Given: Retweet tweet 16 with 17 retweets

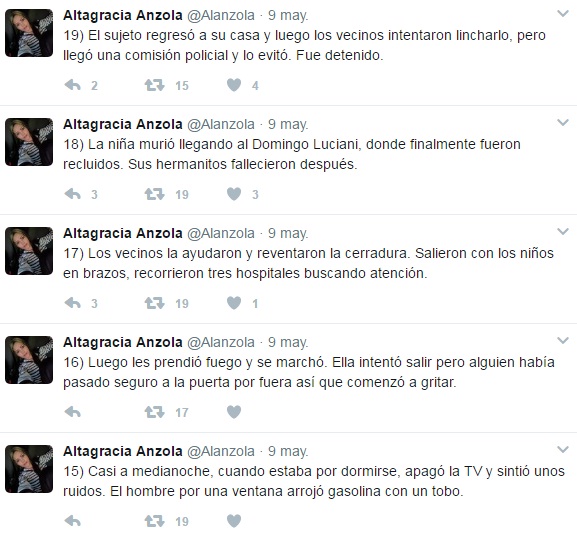Looking at the screenshot, I should pyautogui.click(x=154, y=412).
